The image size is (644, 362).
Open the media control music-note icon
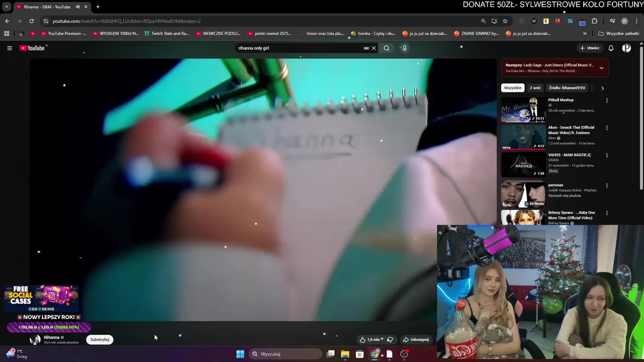[612, 21]
